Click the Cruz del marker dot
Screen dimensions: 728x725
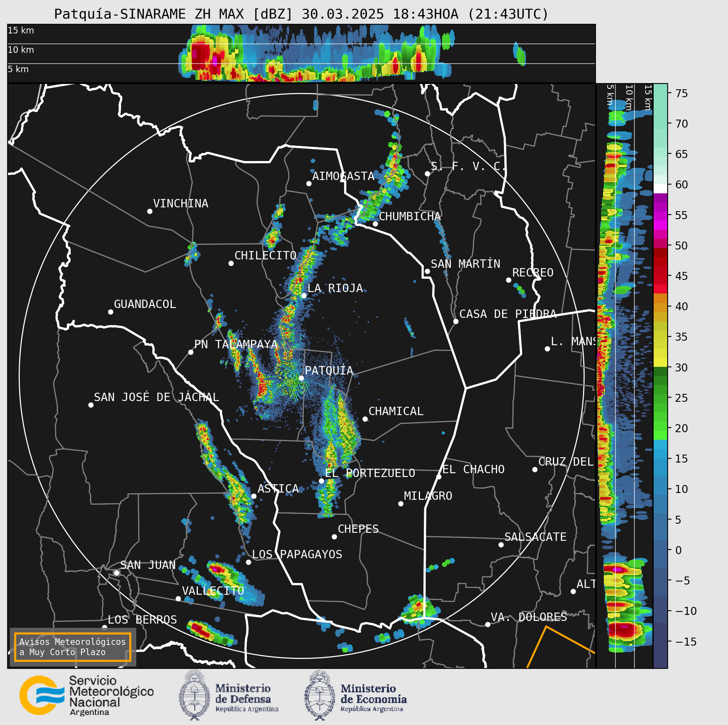535,469
